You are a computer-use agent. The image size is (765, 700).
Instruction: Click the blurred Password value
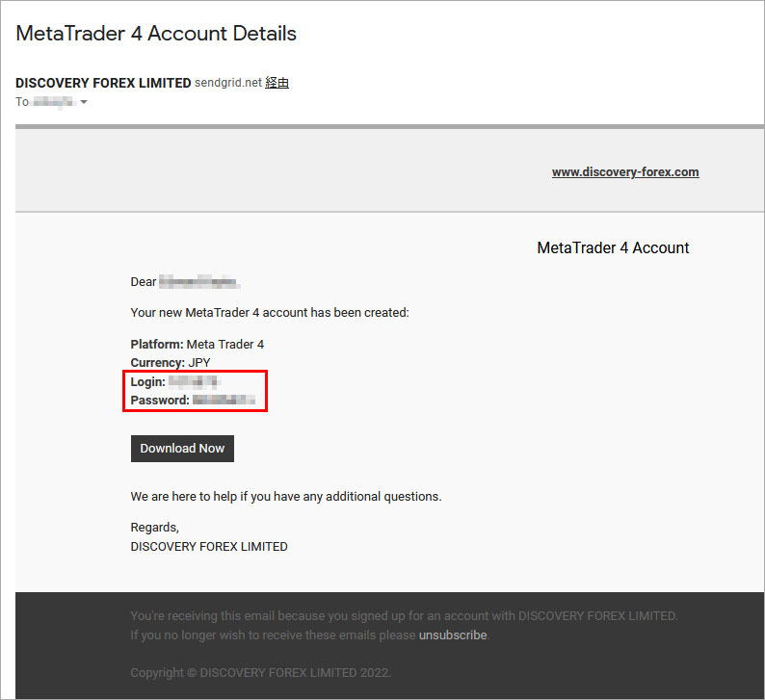tap(224, 401)
